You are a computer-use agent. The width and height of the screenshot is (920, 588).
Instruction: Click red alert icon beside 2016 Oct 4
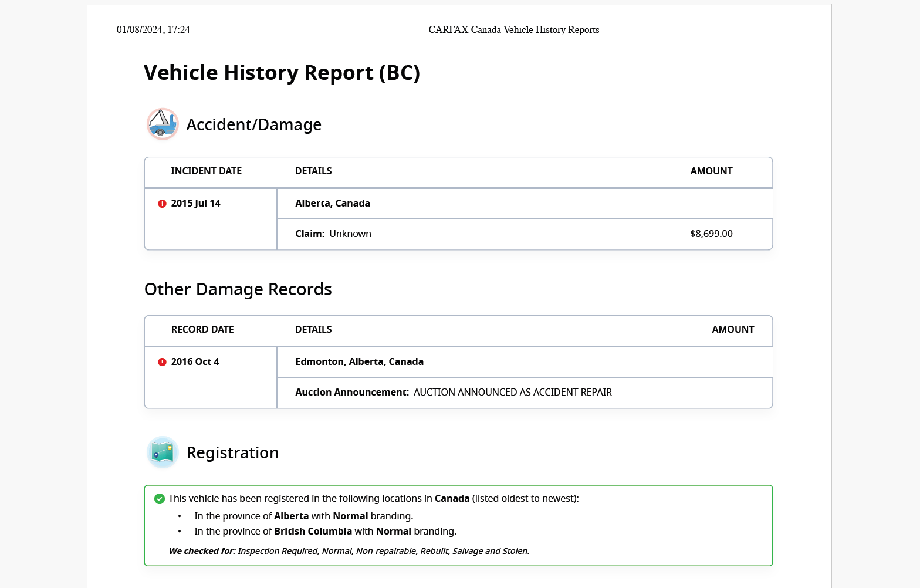coord(163,362)
